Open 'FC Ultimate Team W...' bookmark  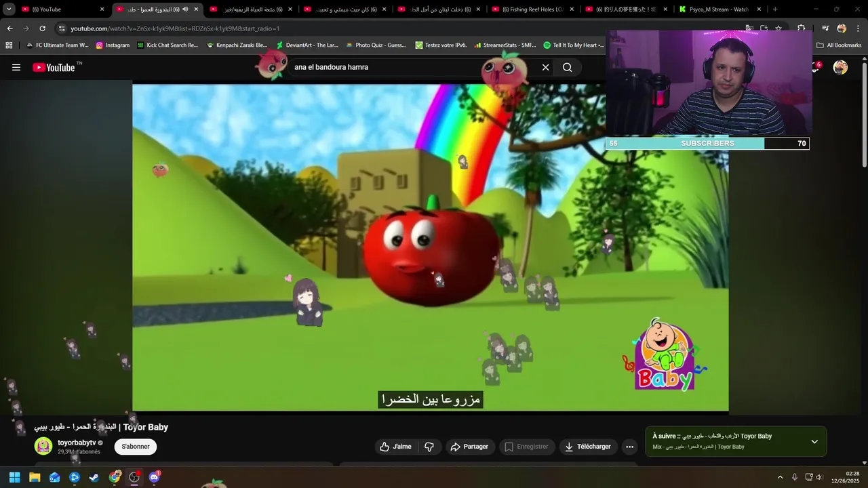[57, 45]
